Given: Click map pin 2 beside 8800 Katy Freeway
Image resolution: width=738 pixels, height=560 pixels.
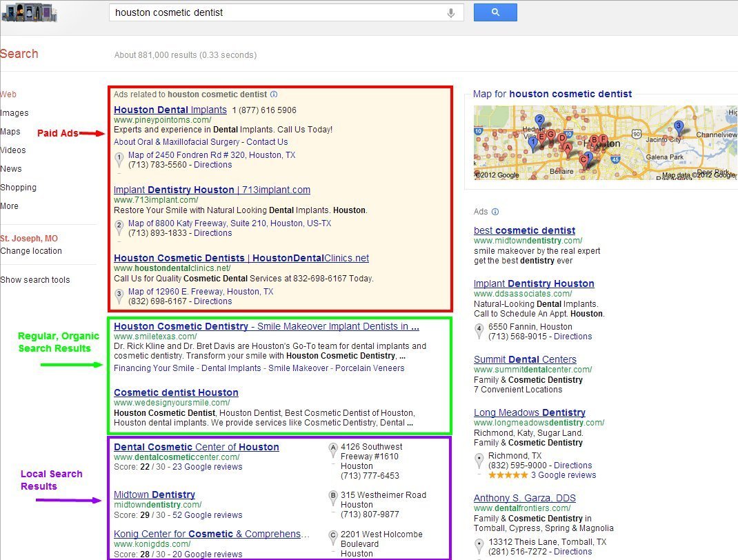Looking at the screenshot, I should [119, 228].
